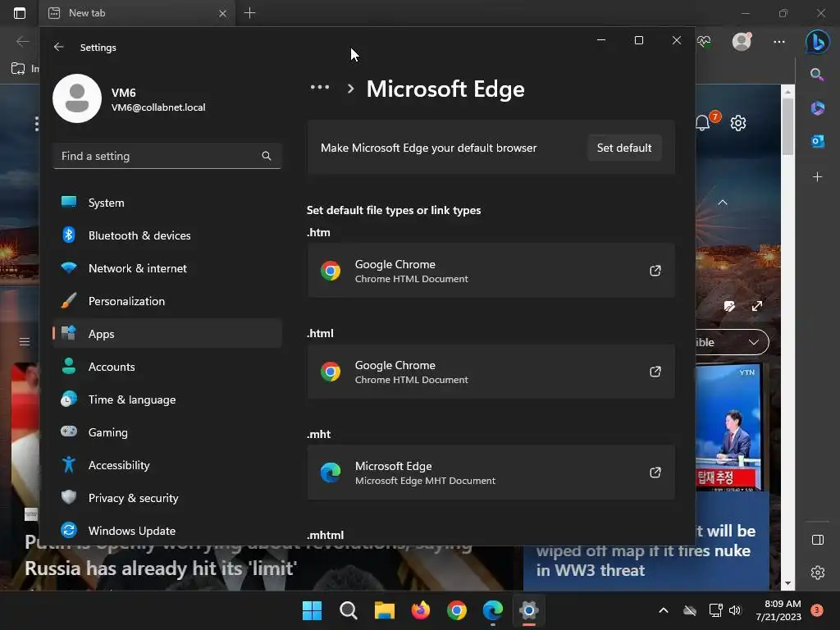Click the edit background icon on new tab page

click(729, 306)
